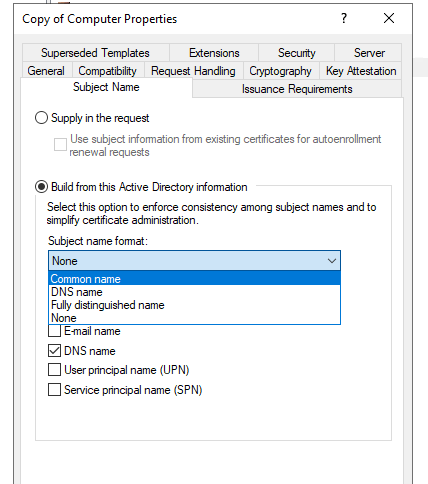This screenshot has height=484, width=428.
Task: Switch to the Superseded Templates tab
Action: point(95,53)
